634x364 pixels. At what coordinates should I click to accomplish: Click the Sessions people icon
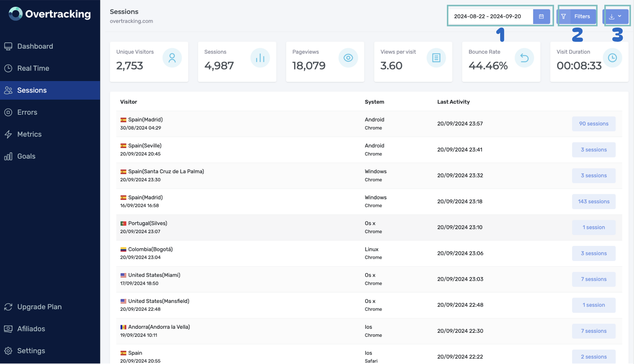(8, 90)
